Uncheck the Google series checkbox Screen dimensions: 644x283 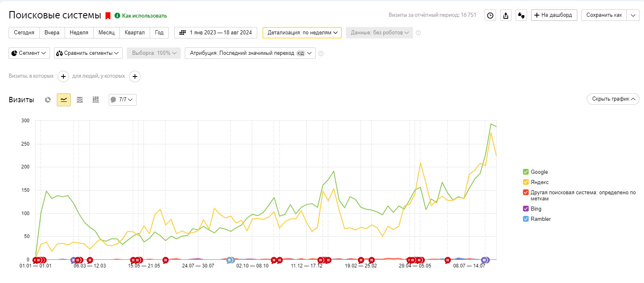(526, 172)
